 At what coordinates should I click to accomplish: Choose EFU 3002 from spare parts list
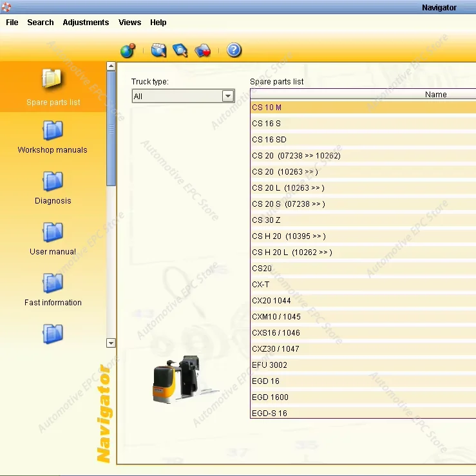(x=270, y=365)
